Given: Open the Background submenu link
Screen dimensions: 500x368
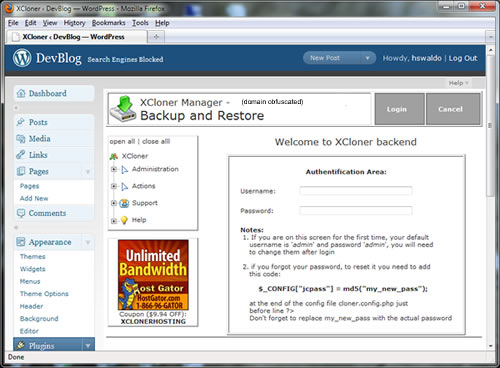Looking at the screenshot, I should point(39,319).
